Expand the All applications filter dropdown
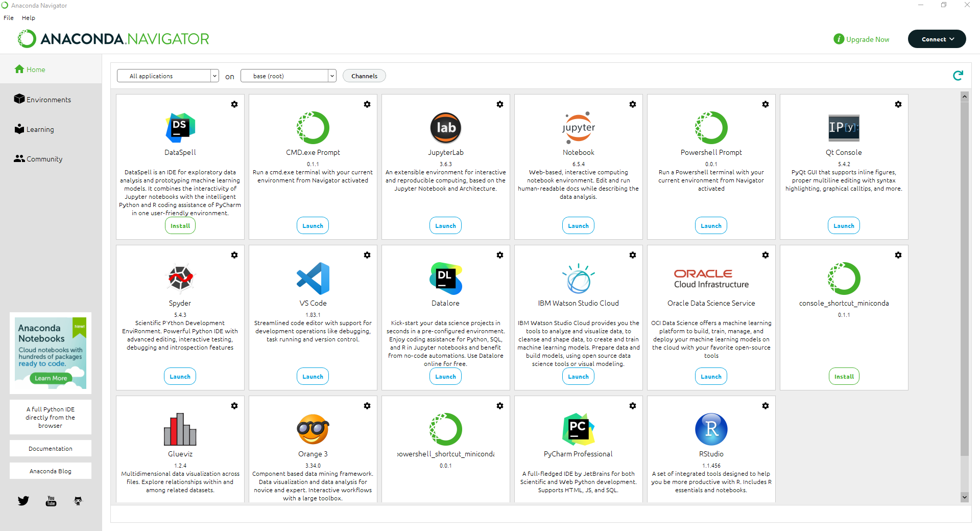This screenshot has height=531, width=980. pos(168,76)
